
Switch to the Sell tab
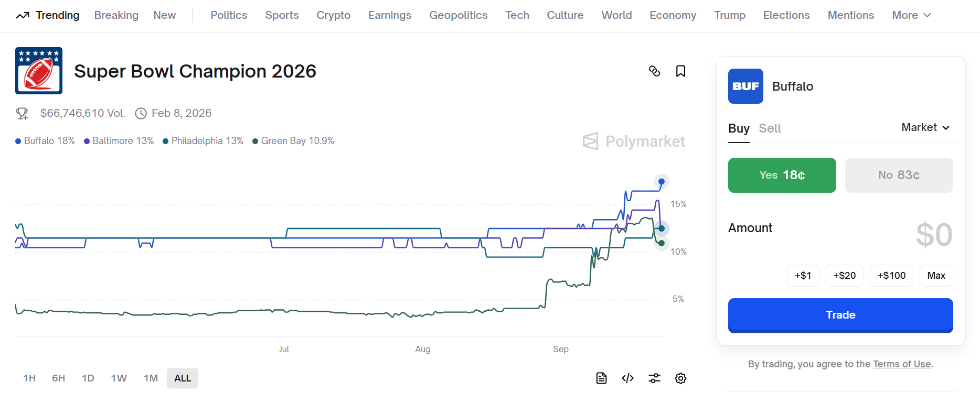click(x=770, y=128)
